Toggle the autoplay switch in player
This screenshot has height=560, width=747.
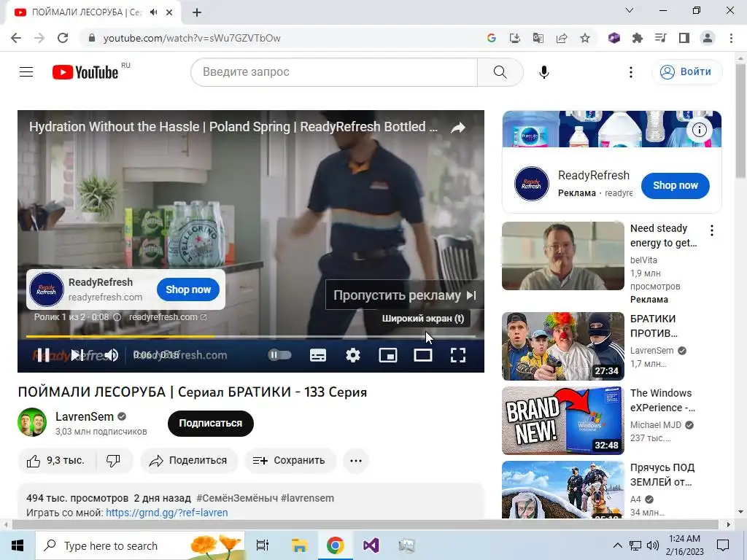click(x=279, y=355)
